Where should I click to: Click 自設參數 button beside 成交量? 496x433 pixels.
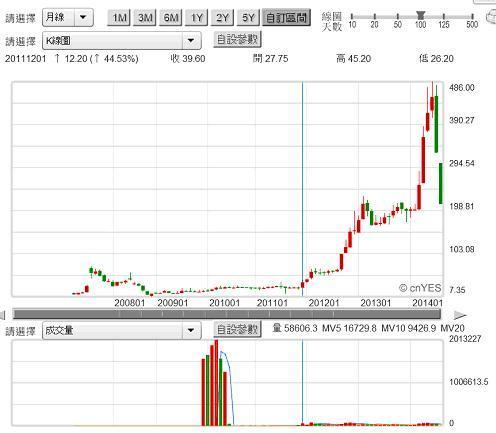point(237,329)
